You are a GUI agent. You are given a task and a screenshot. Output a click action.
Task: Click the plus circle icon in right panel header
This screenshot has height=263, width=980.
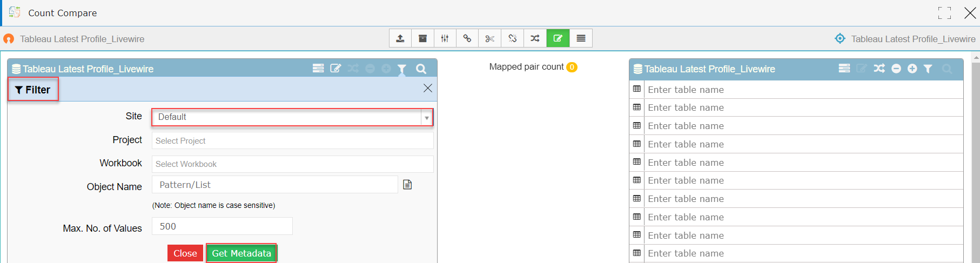click(x=912, y=69)
